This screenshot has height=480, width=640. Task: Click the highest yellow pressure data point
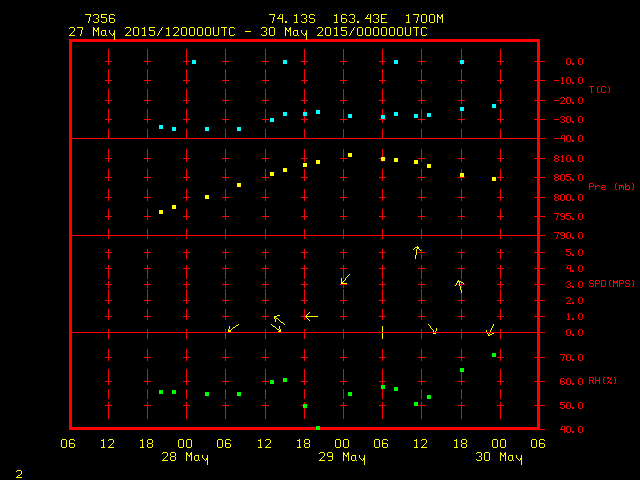pyautogui.click(x=350, y=155)
